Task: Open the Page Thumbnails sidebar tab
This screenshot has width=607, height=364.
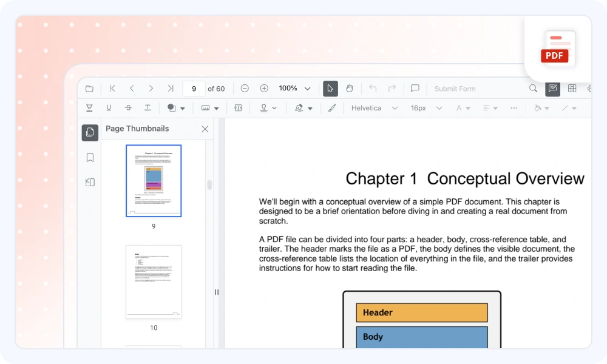Action: 90,132
